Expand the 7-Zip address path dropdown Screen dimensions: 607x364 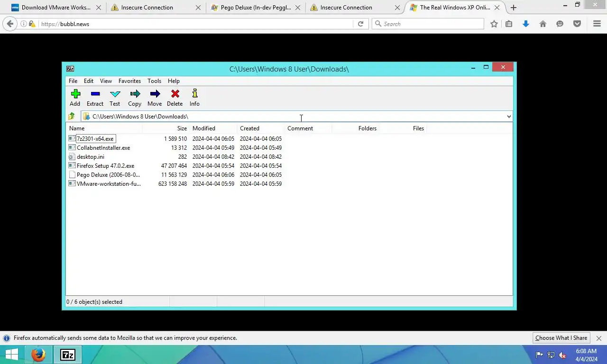coord(509,117)
